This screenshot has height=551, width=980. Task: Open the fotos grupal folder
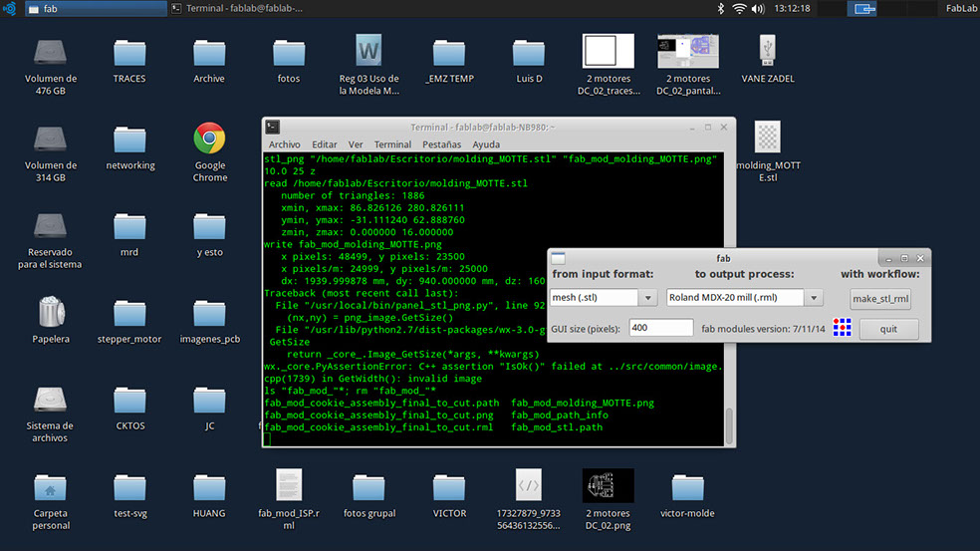point(368,488)
